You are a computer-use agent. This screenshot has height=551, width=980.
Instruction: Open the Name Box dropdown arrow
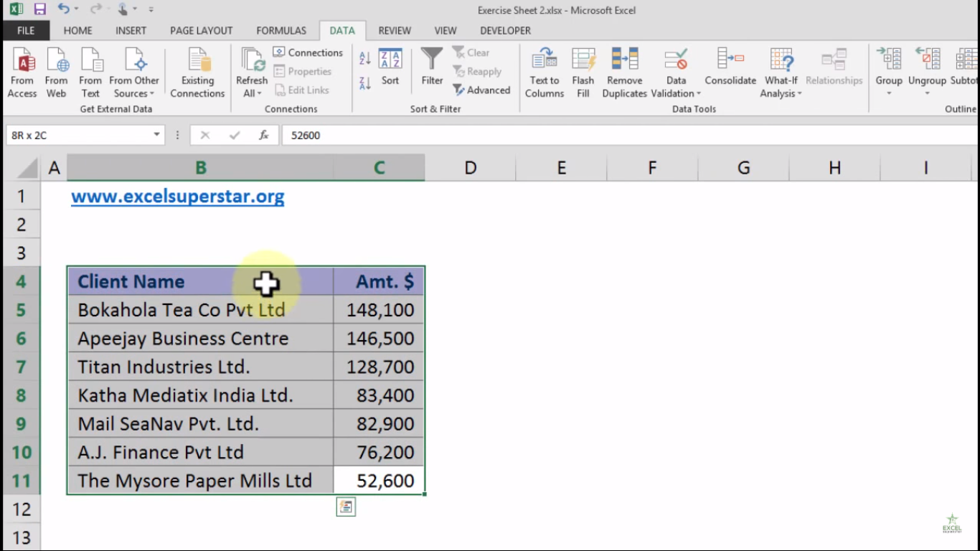[157, 135]
